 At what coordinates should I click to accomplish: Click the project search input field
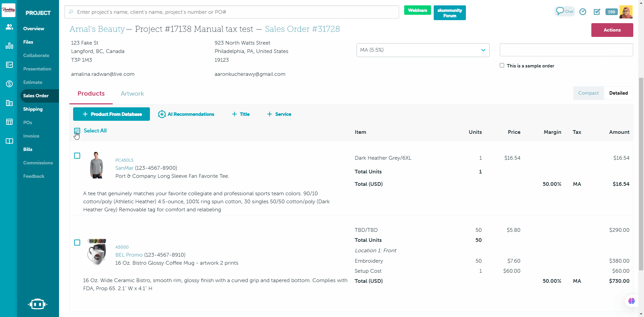pos(231,12)
